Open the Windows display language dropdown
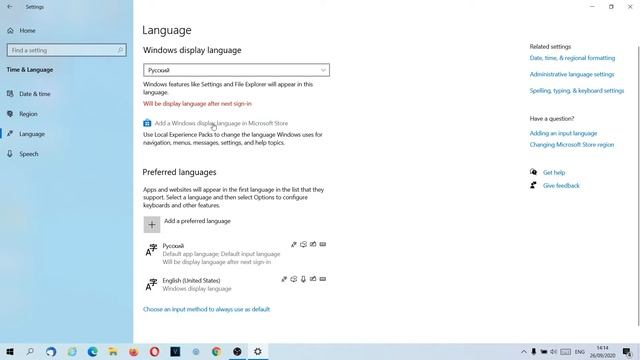Image resolution: width=640 pixels, height=360 pixels. tap(236, 70)
